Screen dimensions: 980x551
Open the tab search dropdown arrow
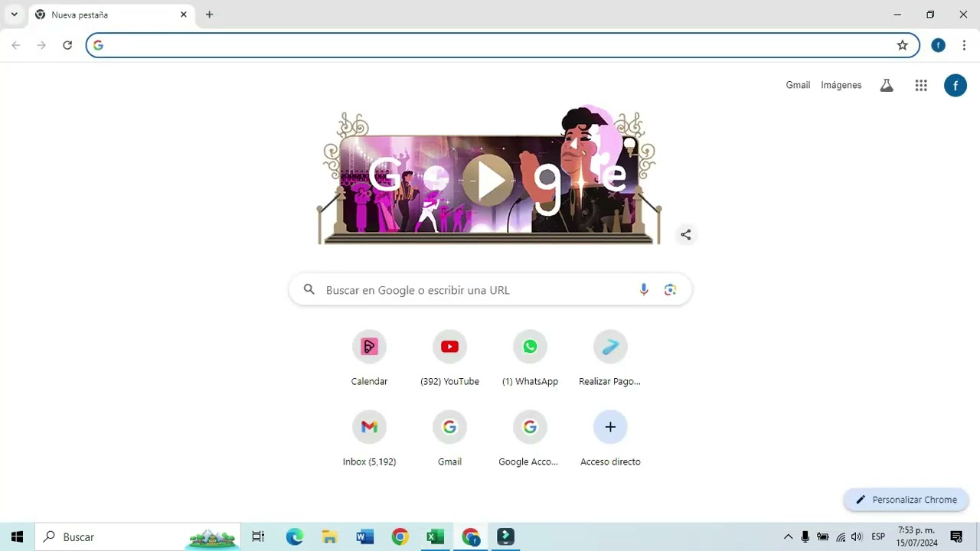14,15
